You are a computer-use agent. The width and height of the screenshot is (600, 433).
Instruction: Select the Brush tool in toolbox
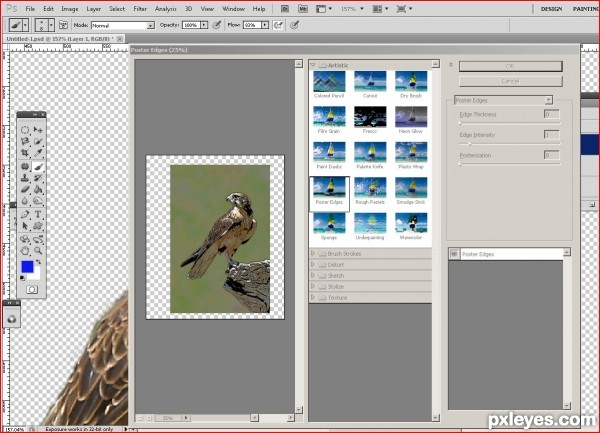pyautogui.click(x=38, y=166)
